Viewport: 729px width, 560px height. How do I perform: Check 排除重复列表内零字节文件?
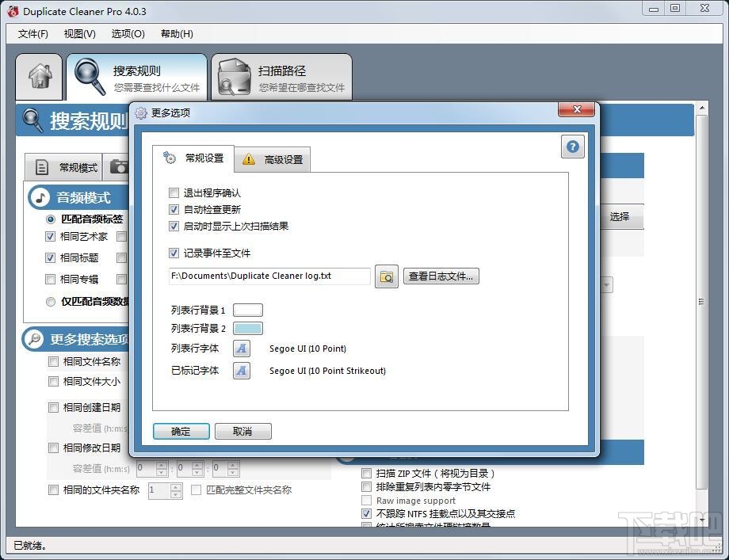click(x=366, y=487)
